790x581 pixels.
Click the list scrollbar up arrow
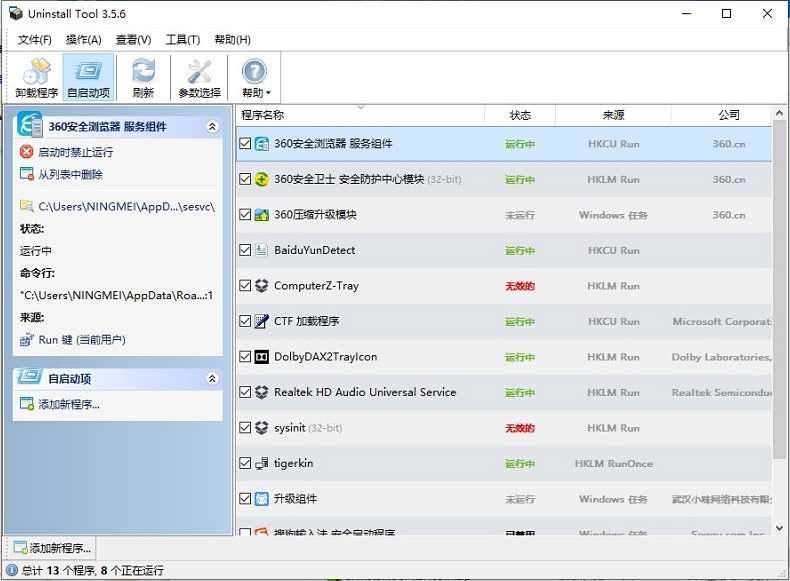(x=779, y=113)
